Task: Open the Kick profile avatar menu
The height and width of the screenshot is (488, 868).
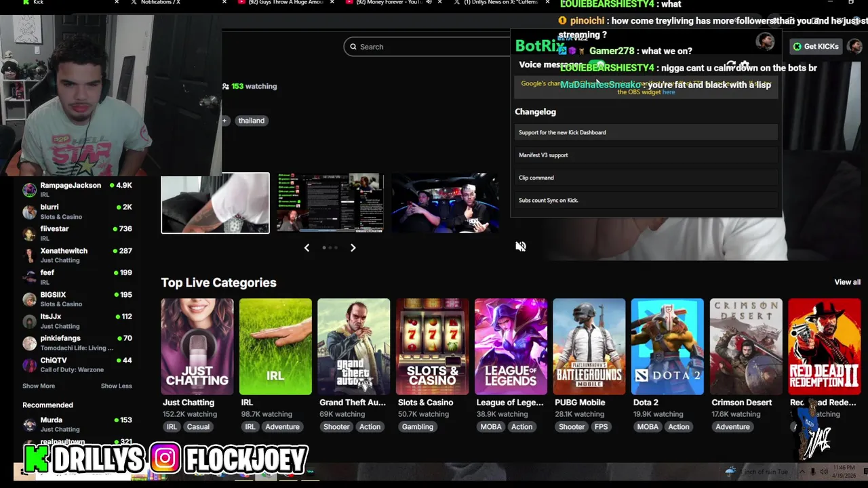Action: [x=854, y=46]
